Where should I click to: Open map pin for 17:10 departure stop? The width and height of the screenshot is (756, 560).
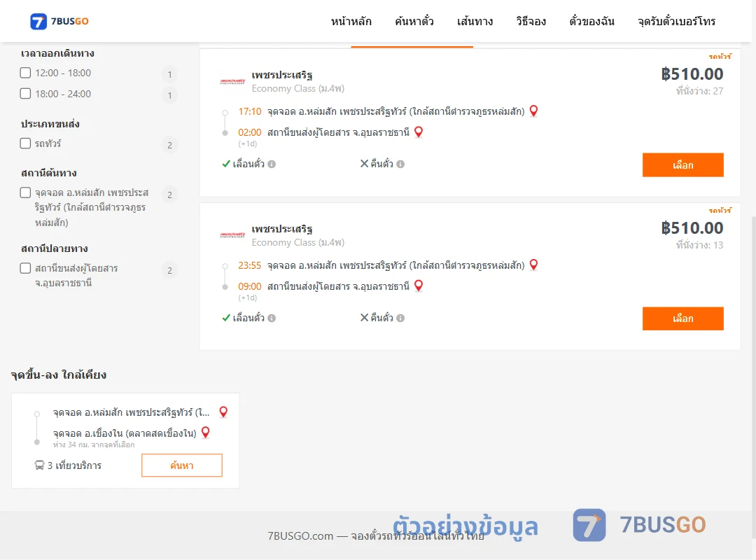click(533, 111)
